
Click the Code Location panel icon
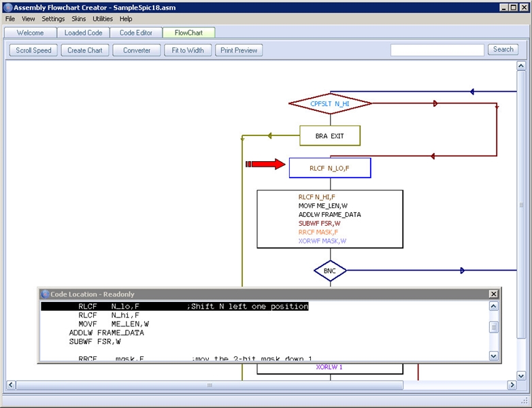44,294
